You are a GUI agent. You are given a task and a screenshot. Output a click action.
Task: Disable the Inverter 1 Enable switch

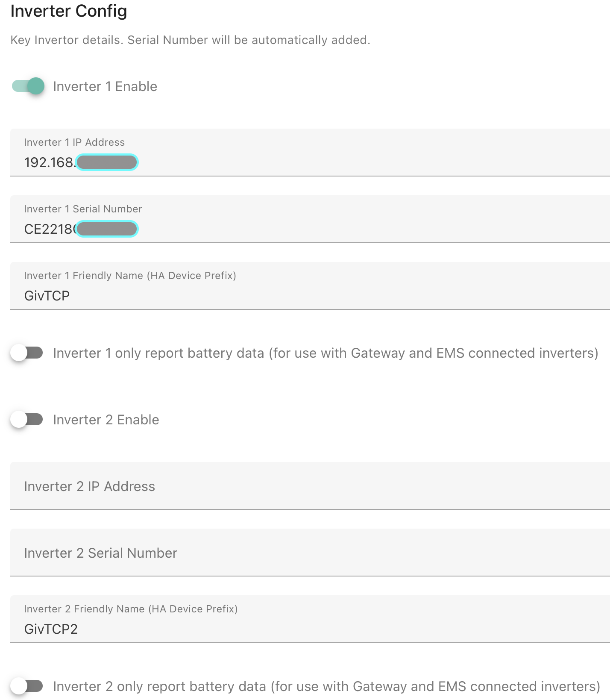click(x=28, y=86)
